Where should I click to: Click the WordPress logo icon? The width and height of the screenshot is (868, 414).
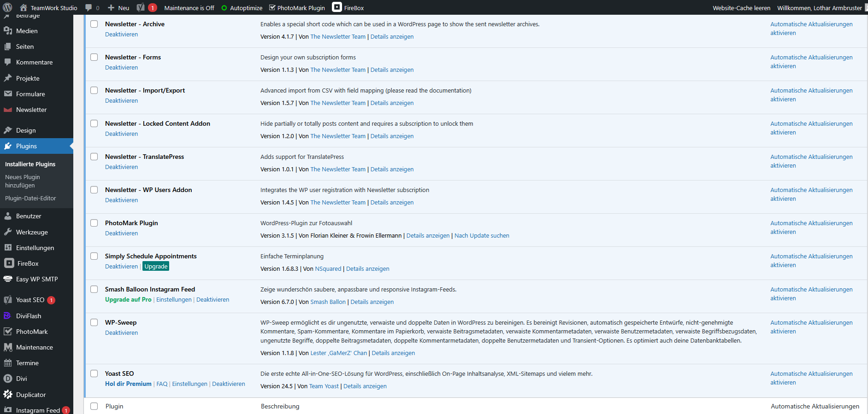click(7, 7)
